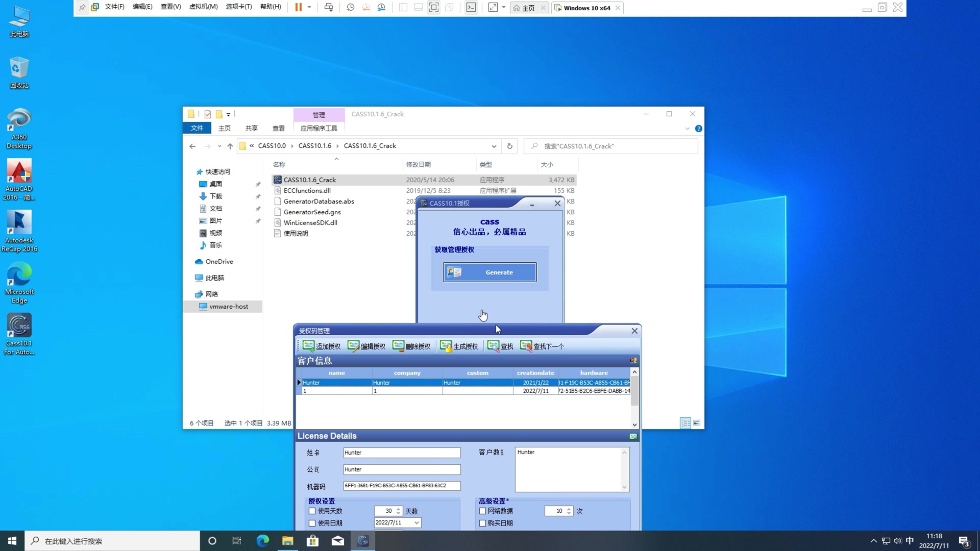Open the quick access toolbar customize dropdown
The height and width of the screenshot is (551, 980).
click(228, 114)
